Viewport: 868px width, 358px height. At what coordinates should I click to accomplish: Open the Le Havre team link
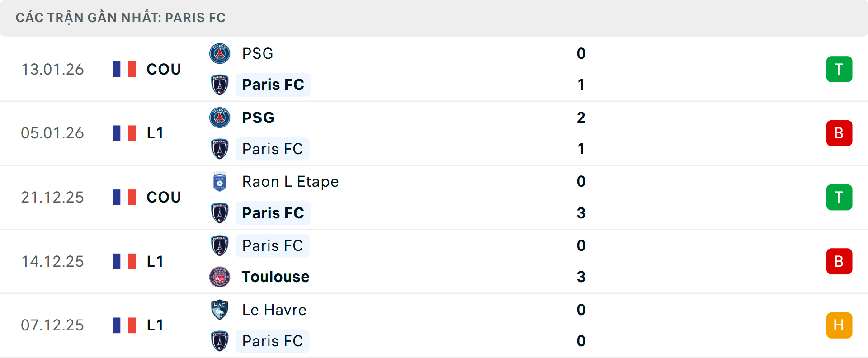coord(274,310)
